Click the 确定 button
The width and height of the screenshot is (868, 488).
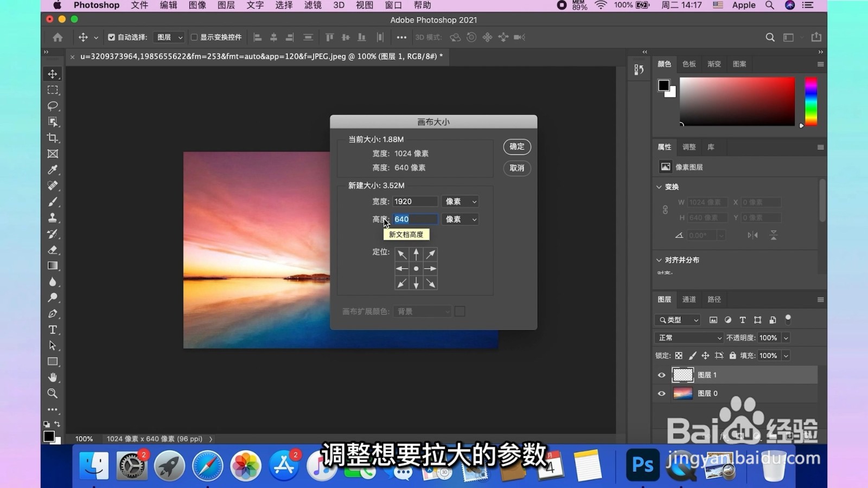[517, 147]
